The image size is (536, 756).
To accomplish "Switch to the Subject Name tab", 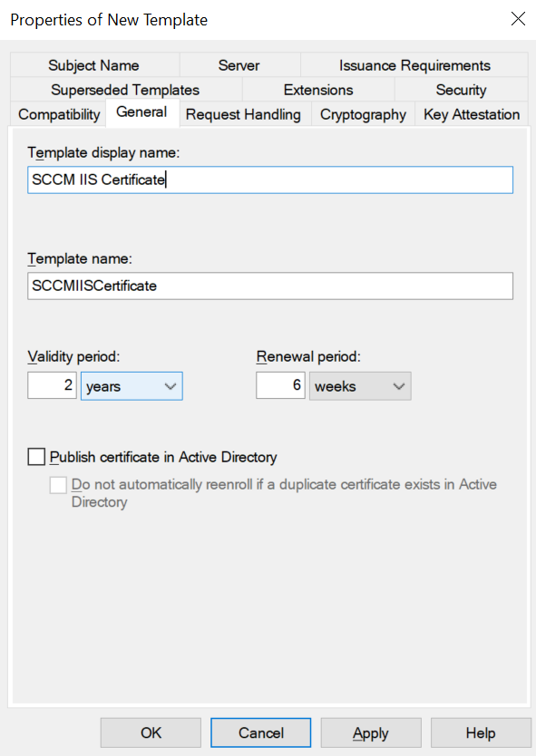I will point(94,65).
